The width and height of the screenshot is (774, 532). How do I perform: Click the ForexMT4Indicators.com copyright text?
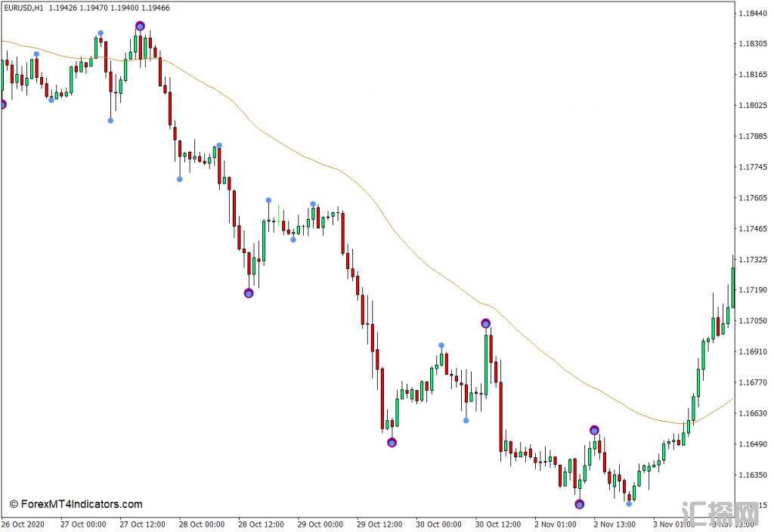pos(76,504)
